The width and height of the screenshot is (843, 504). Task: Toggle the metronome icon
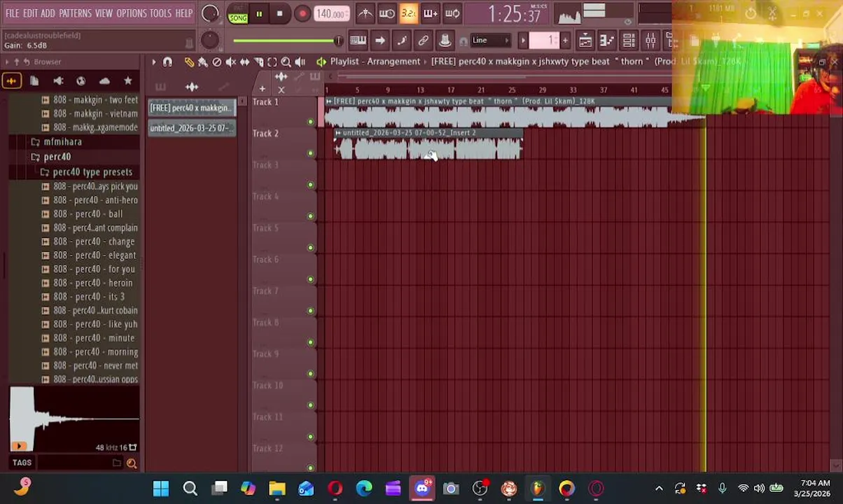click(x=365, y=13)
